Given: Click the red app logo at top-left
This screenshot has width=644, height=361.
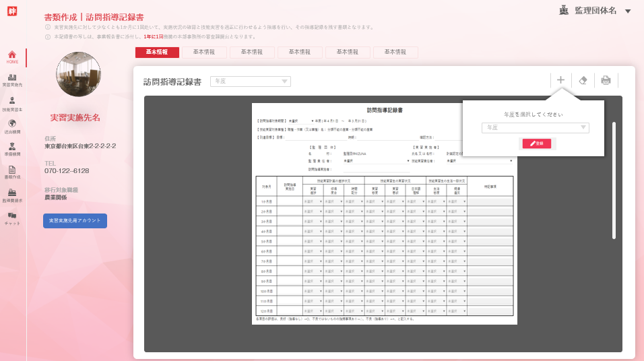Looking at the screenshot, I should pos(13,11).
